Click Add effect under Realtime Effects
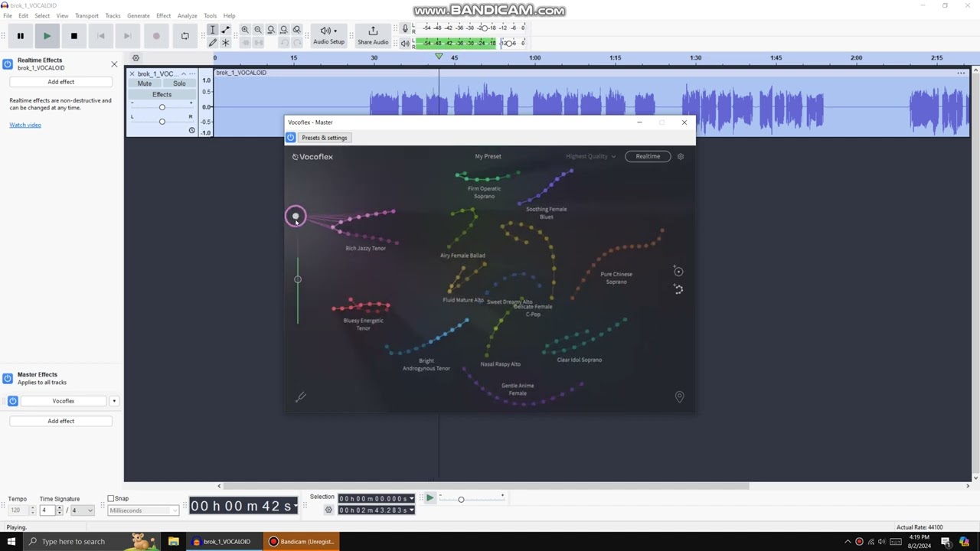 pyautogui.click(x=61, y=82)
